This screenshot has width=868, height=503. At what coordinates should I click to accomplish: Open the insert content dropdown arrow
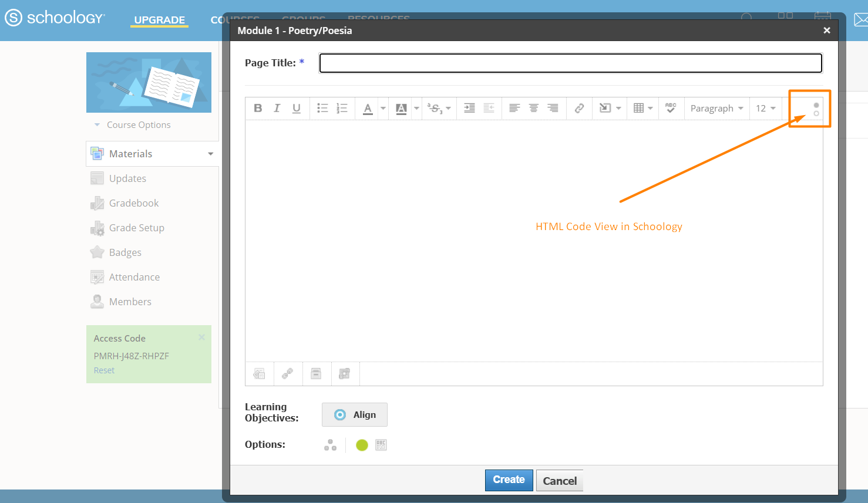(x=618, y=108)
